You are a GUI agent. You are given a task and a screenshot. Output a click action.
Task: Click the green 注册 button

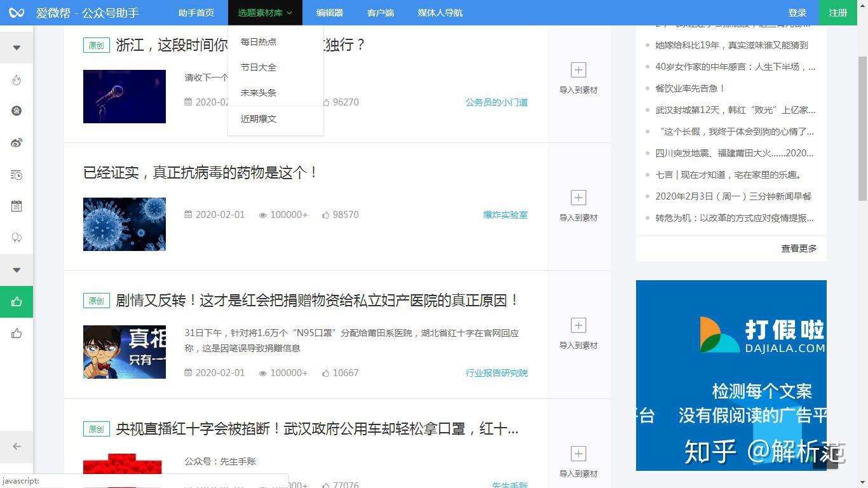coord(838,13)
